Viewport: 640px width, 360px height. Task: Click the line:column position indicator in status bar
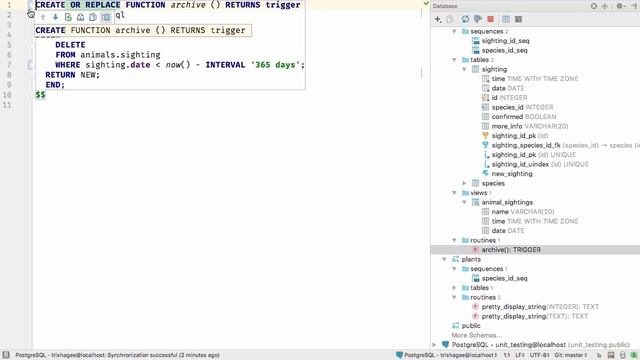click(x=507, y=355)
